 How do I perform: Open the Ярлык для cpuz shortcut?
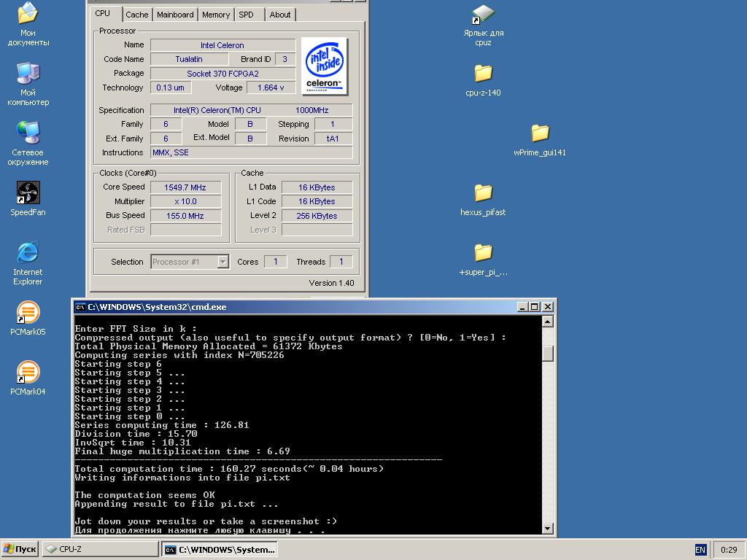point(483,15)
